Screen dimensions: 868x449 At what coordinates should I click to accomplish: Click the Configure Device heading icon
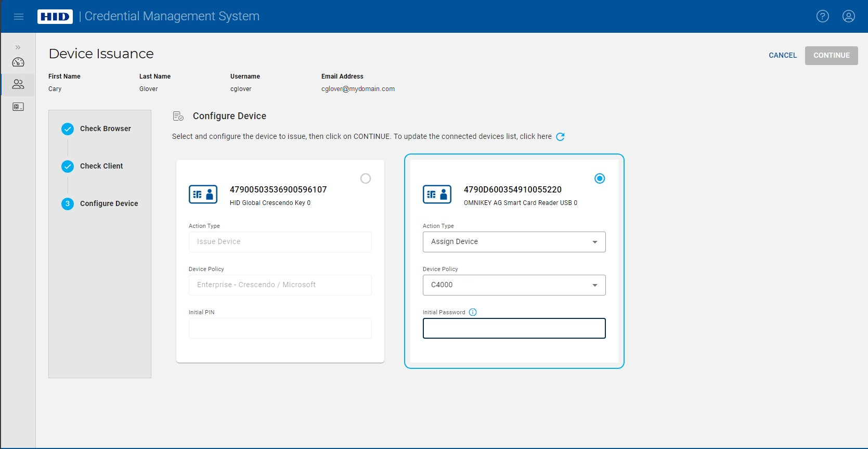[x=178, y=116]
